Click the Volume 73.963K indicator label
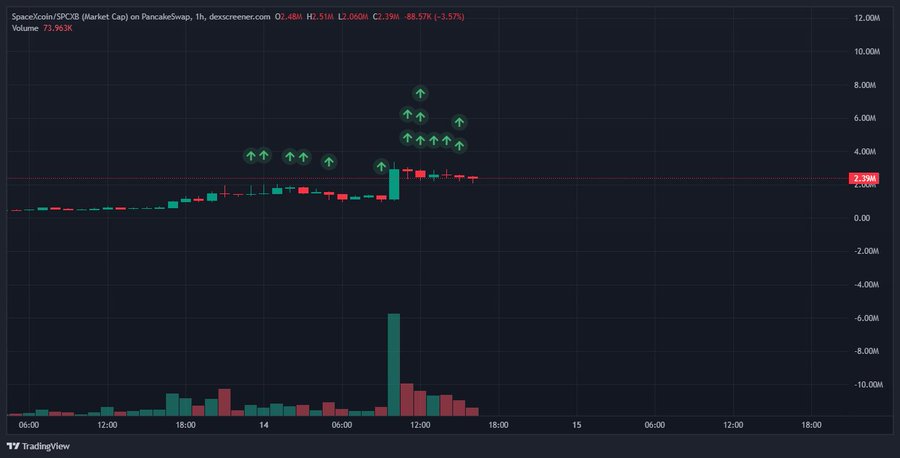 [x=42, y=28]
